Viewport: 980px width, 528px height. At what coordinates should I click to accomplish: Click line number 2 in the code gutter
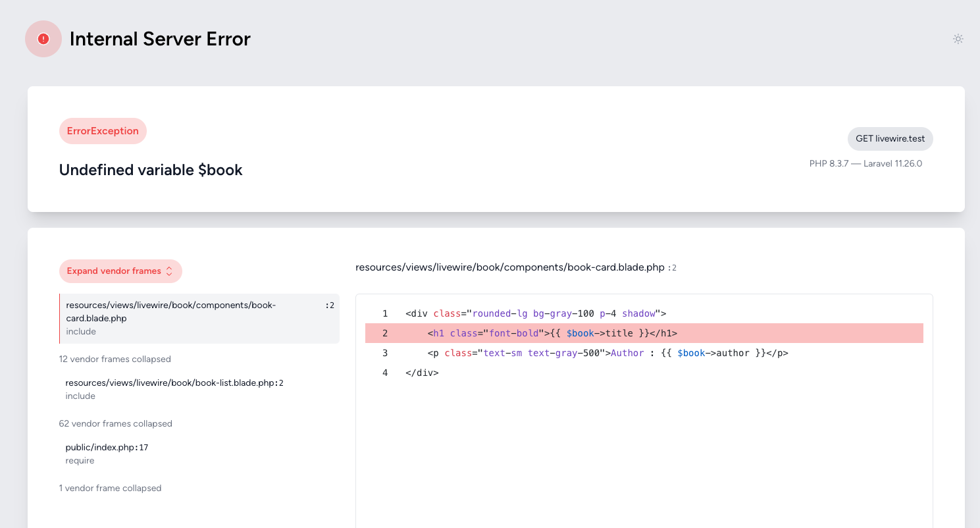(x=385, y=333)
